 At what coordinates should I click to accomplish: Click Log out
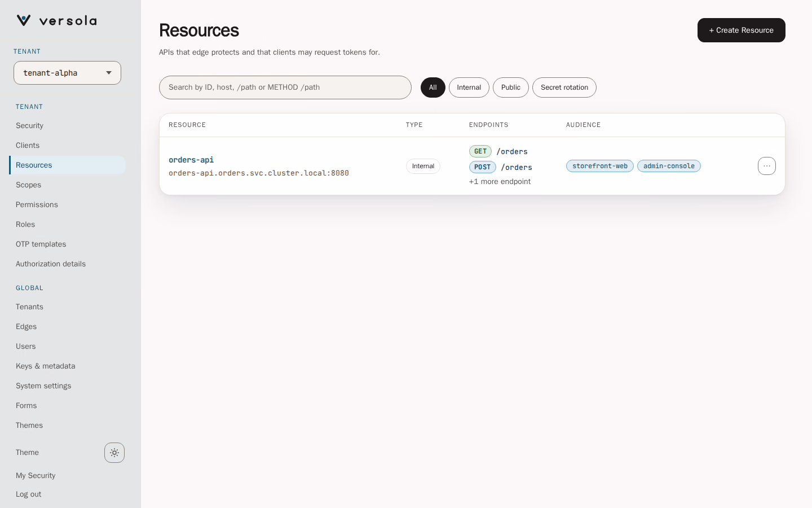point(28,494)
